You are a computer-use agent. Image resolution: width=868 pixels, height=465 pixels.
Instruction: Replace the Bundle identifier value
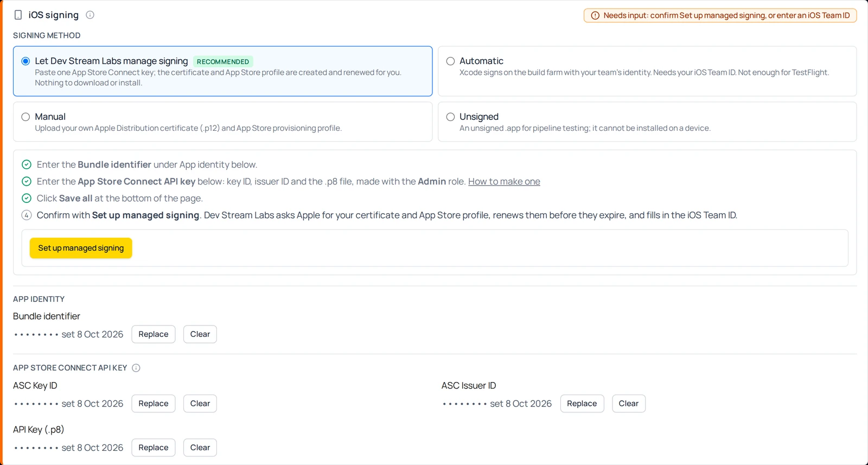154,334
